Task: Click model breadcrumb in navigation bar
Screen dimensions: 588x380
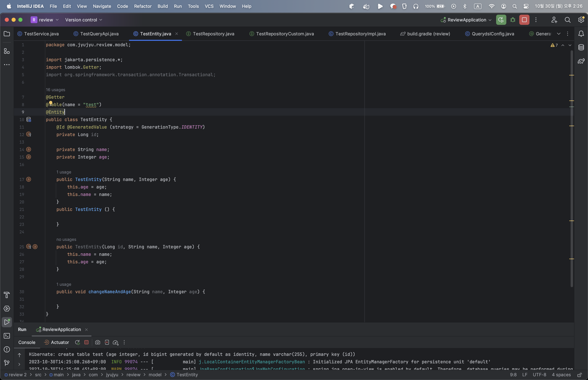Action: (x=155, y=375)
